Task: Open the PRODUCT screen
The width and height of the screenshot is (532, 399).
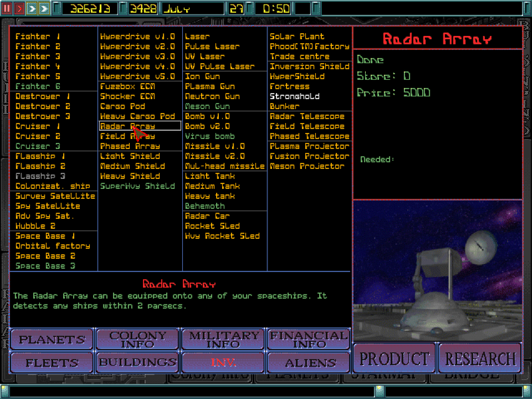Action: point(394,358)
